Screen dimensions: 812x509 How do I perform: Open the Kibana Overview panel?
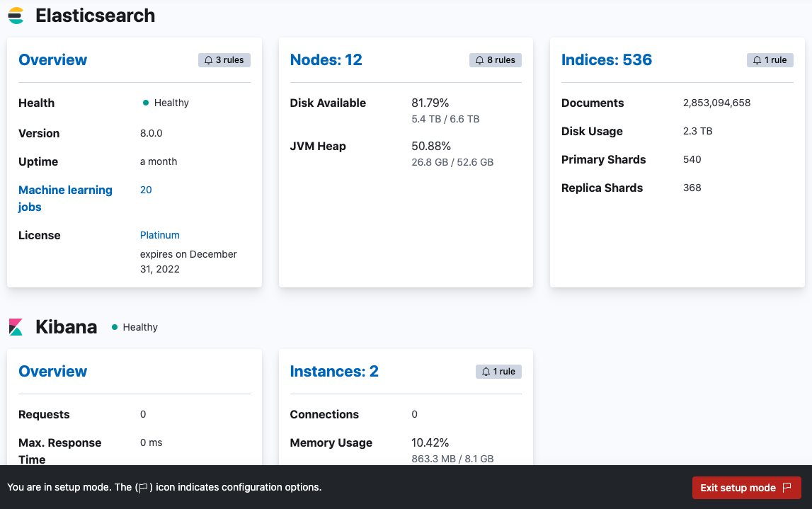pos(52,371)
